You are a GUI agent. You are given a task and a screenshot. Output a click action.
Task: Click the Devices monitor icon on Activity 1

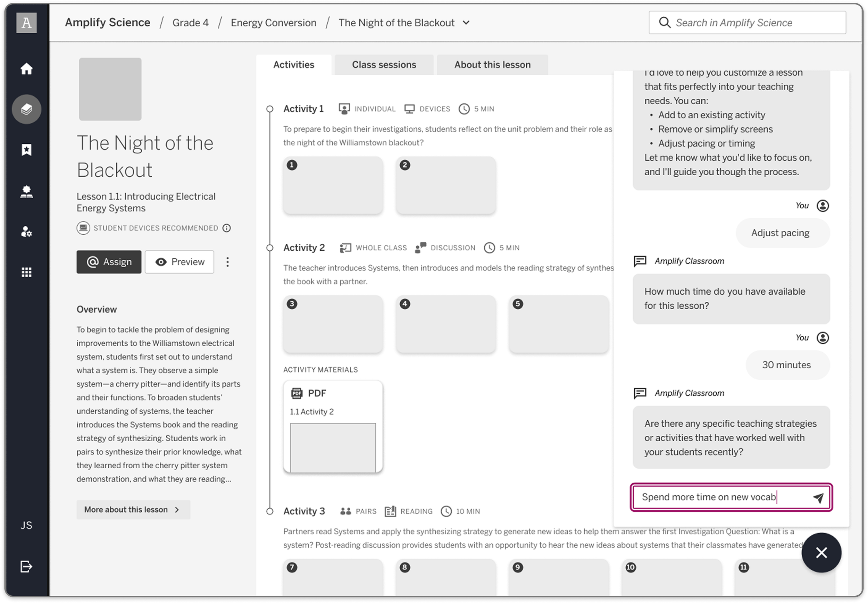click(410, 109)
